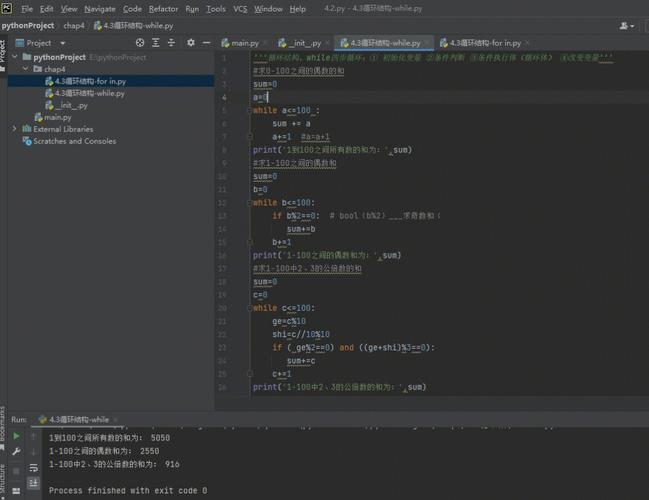Toggle soft-wrap in Run console
The image size is (649, 500).
tap(34, 466)
